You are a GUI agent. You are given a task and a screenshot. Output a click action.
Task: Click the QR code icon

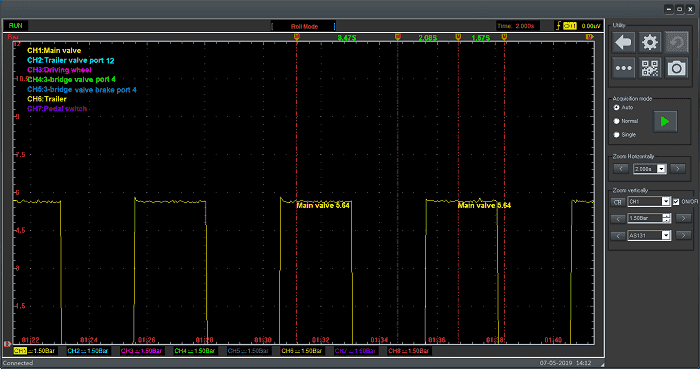coord(650,68)
